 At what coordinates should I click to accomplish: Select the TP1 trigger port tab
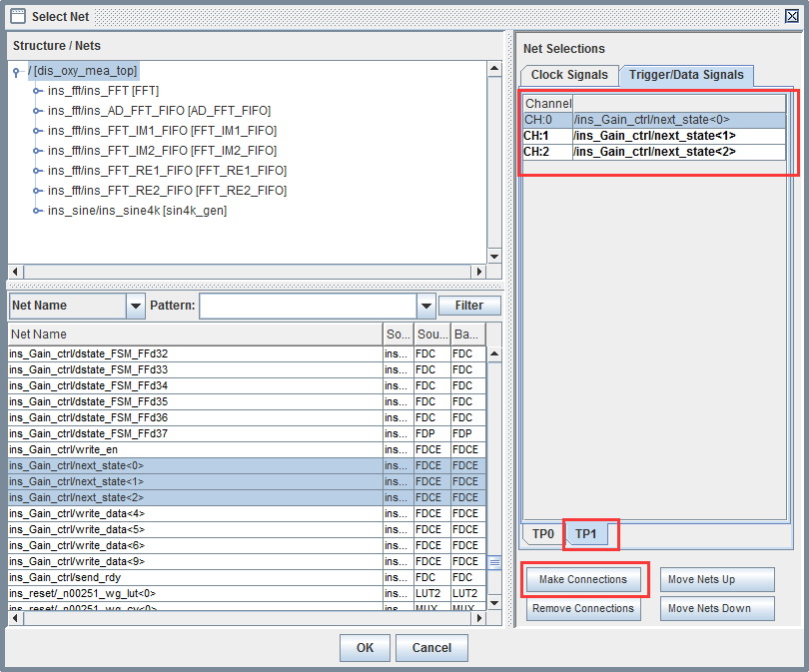pyautogui.click(x=587, y=534)
